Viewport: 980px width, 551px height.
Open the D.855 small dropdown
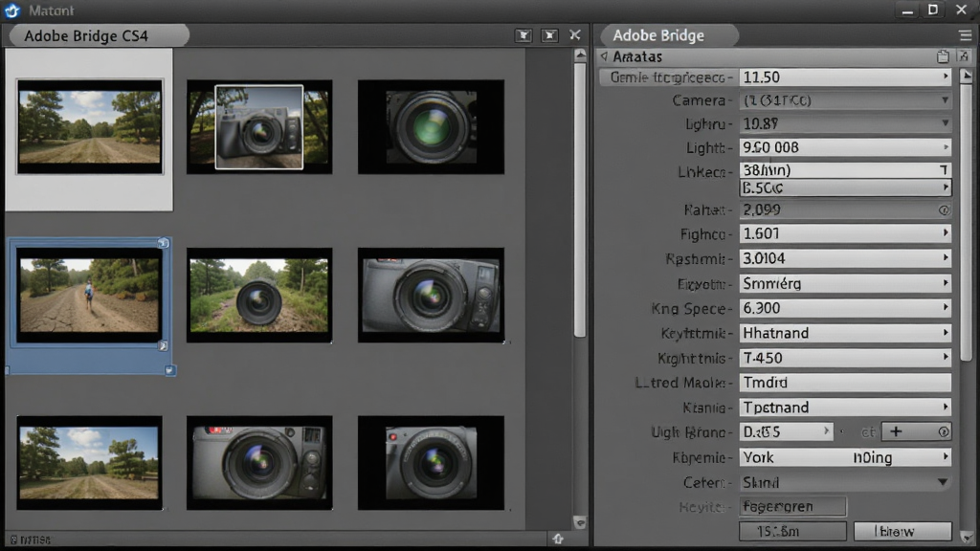pyautogui.click(x=787, y=431)
